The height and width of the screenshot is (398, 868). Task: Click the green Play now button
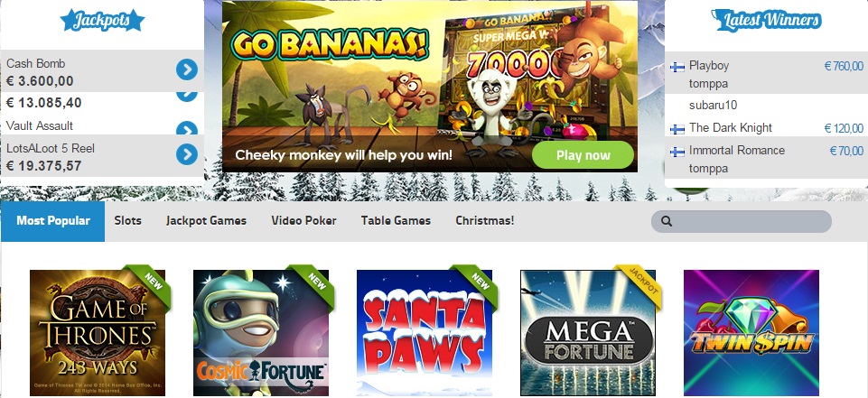coord(583,155)
